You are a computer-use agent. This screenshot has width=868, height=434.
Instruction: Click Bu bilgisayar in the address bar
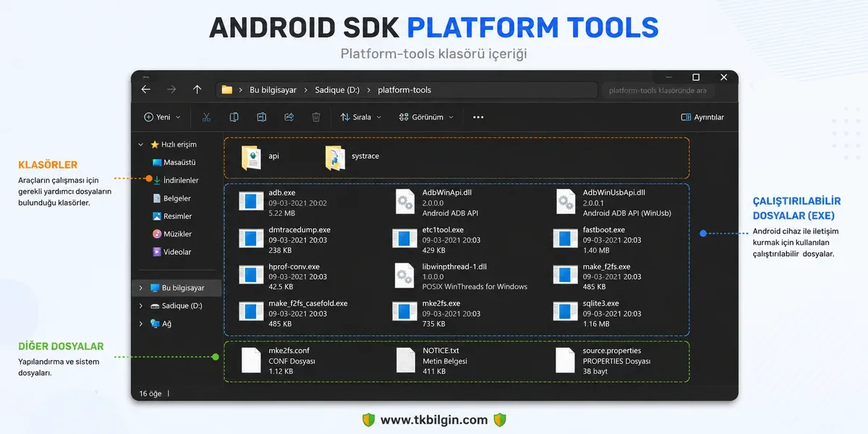point(273,90)
